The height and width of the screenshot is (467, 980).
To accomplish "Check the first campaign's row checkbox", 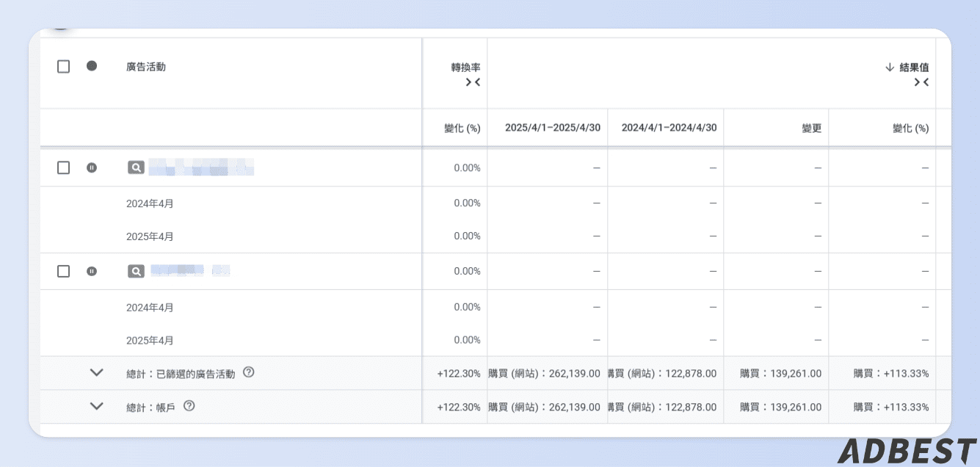I will [x=63, y=167].
